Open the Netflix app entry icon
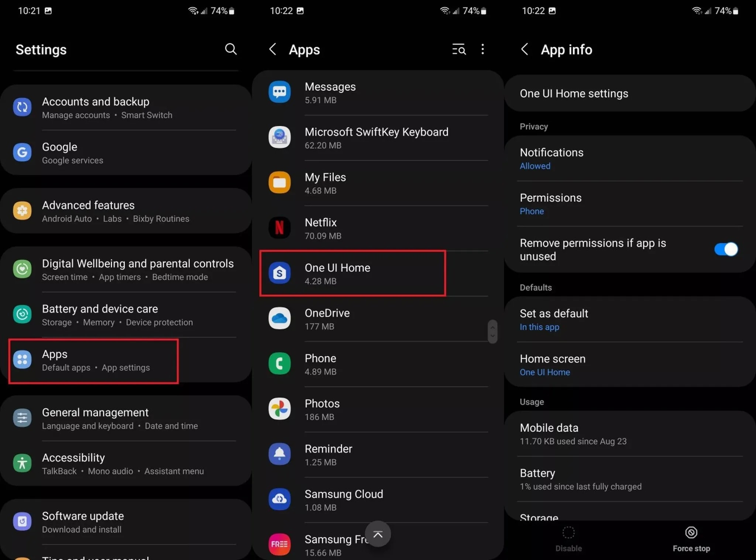 279,228
